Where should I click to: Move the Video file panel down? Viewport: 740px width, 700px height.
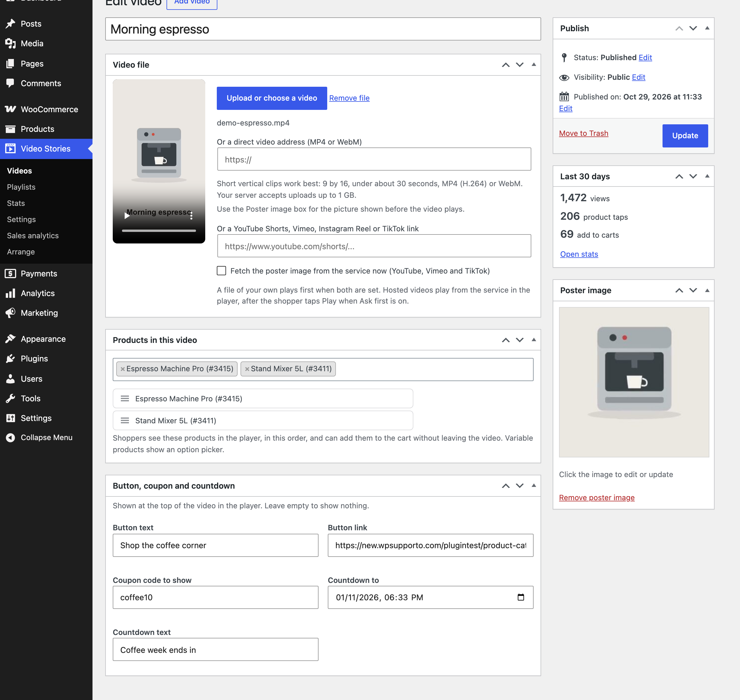[x=519, y=64]
